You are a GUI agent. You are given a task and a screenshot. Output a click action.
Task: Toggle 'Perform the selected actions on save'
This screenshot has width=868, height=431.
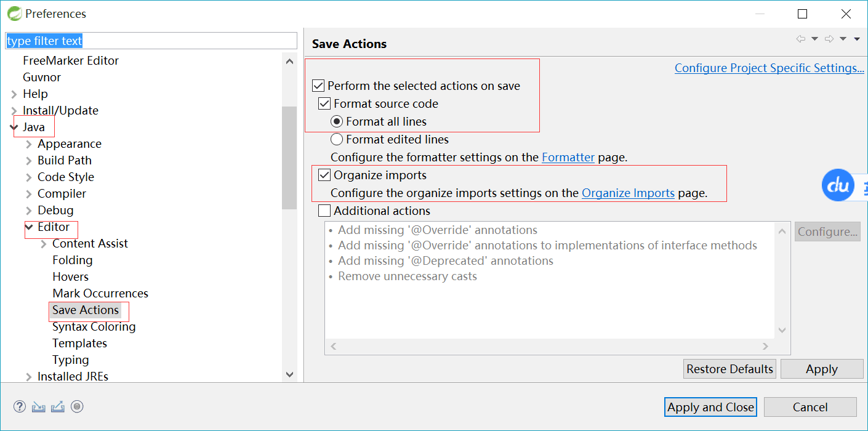point(318,86)
